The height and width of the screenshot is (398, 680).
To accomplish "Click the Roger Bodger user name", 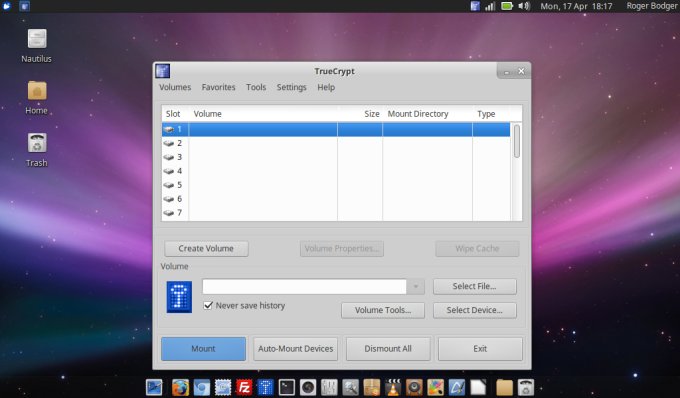I will pyautogui.click(x=652, y=6).
